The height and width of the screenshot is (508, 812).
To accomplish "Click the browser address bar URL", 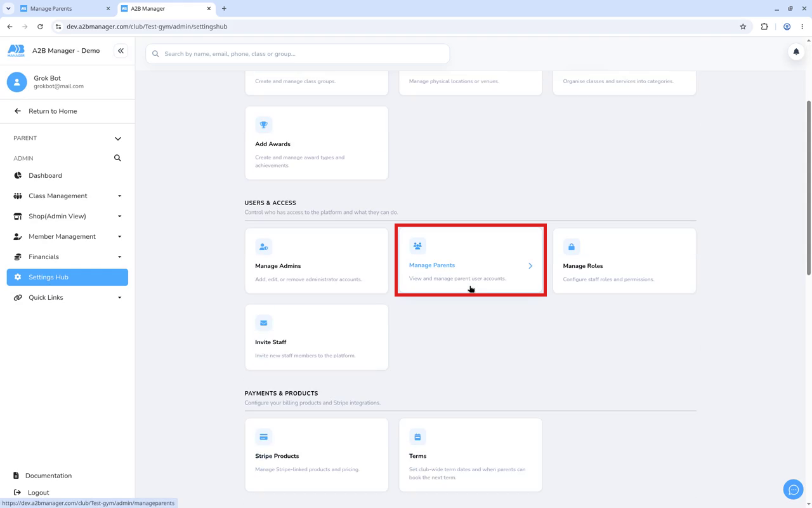I will 147,27.
